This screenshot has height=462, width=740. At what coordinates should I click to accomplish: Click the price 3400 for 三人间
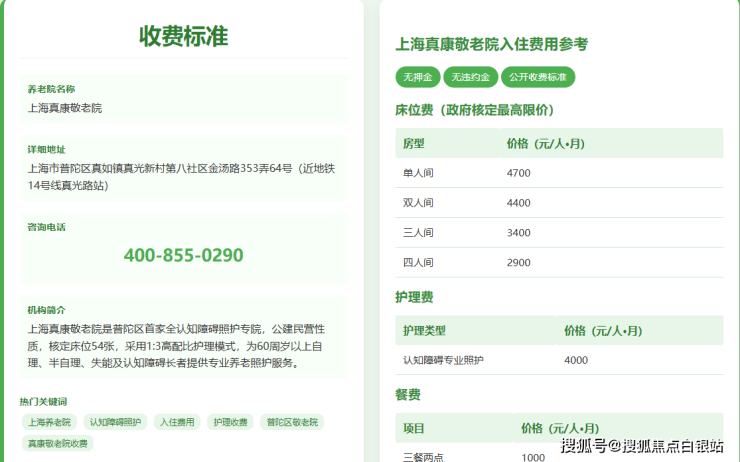[x=519, y=233]
